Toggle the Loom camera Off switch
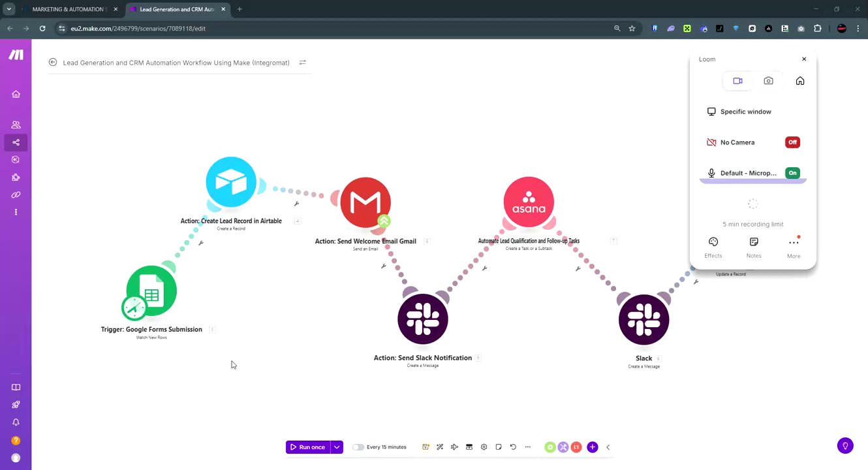 pos(792,142)
